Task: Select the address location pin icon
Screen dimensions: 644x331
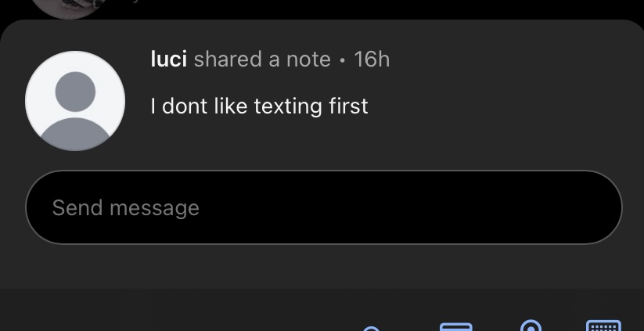Action: 531,326
